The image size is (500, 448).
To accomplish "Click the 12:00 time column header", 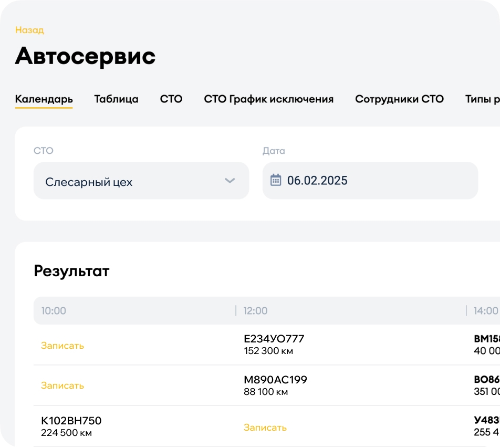I will coord(255,311).
